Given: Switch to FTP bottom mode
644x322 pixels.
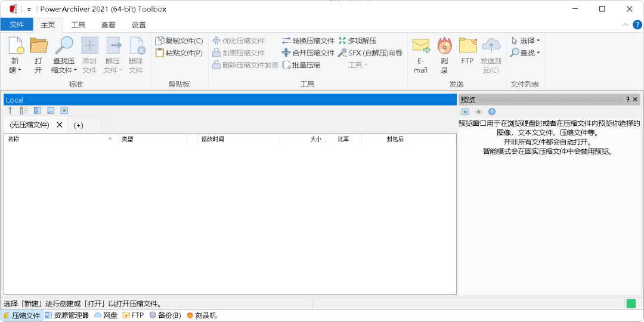Looking at the screenshot, I should [133, 315].
